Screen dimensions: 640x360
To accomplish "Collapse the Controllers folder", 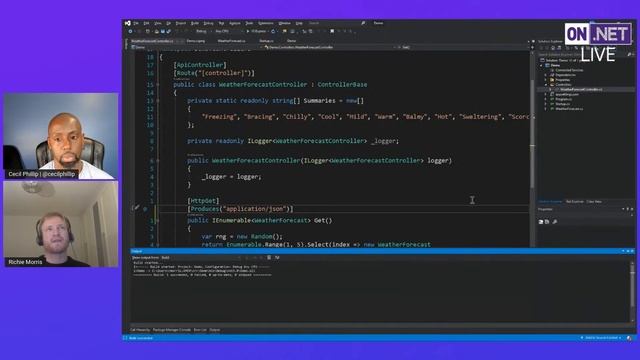I will pos(545,84).
